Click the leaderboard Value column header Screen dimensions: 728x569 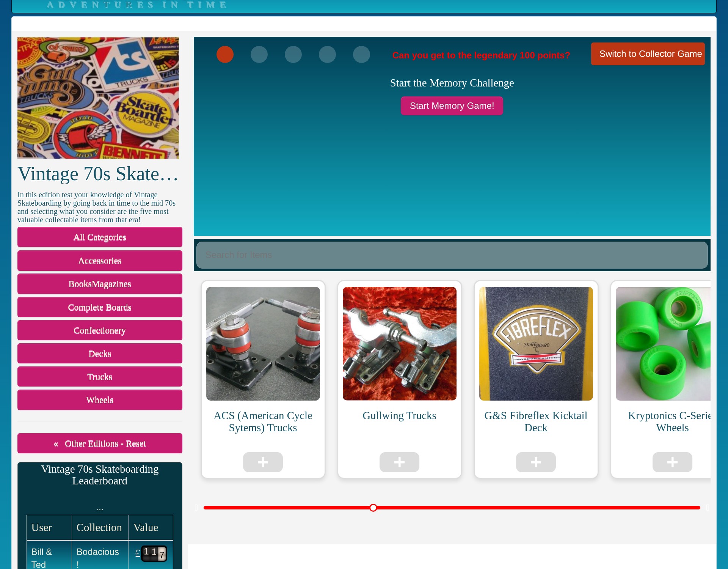(x=151, y=527)
